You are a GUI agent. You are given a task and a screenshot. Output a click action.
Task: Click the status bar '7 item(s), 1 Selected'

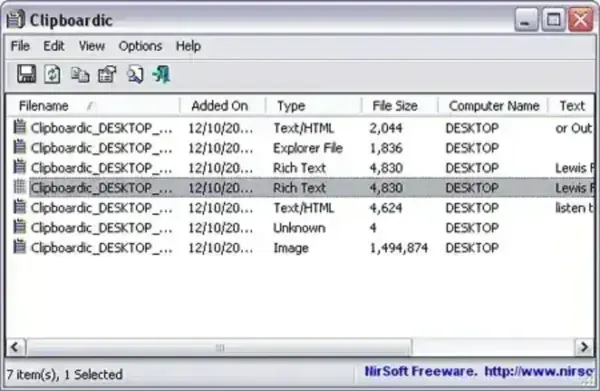[x=65, y=375]
